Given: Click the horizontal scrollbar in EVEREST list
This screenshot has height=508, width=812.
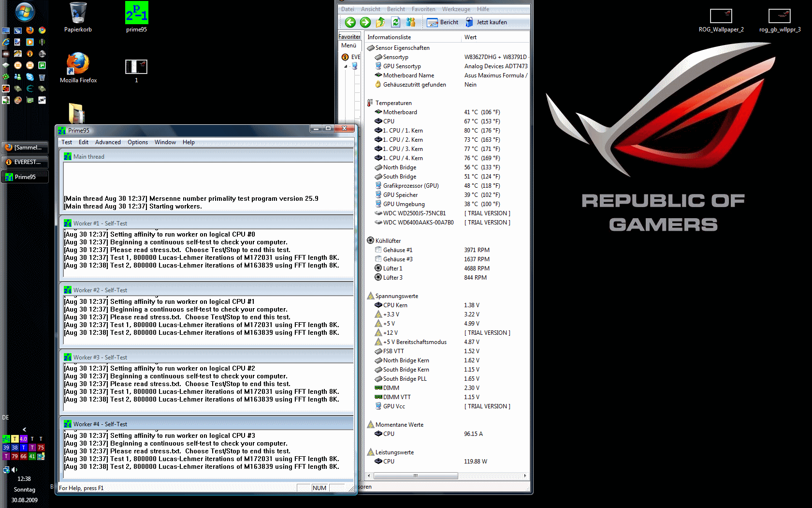Looking at the screenshot, I should [x=416, y=476].
